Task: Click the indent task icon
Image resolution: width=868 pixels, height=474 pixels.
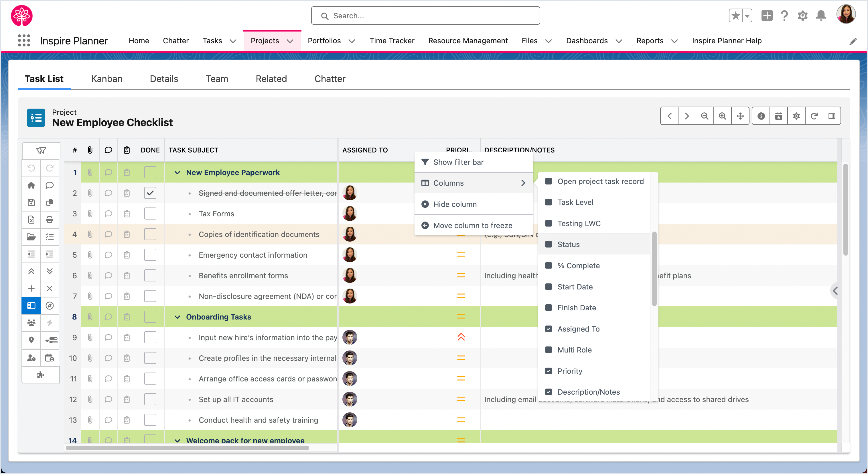Action: (x=50, y=254)
